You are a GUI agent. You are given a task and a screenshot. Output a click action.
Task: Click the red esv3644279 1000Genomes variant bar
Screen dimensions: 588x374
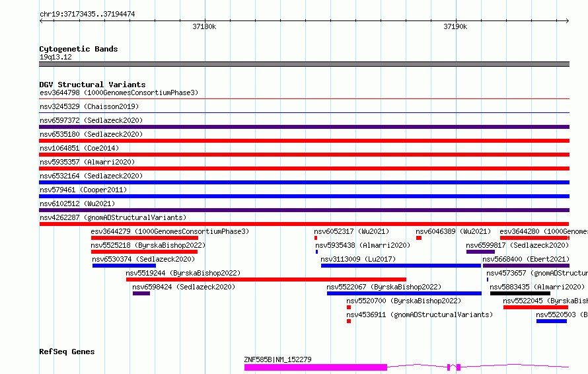click(x=145, y=238)
